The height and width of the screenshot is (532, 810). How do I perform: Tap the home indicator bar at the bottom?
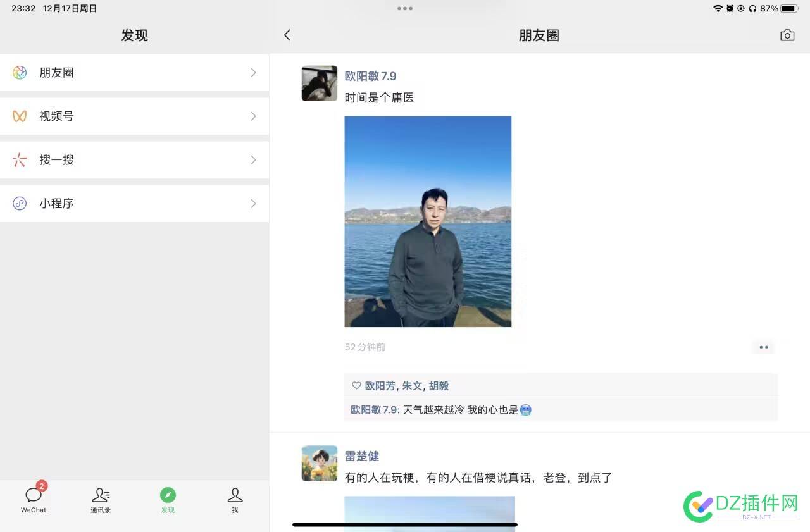click(x=405, y=524)
